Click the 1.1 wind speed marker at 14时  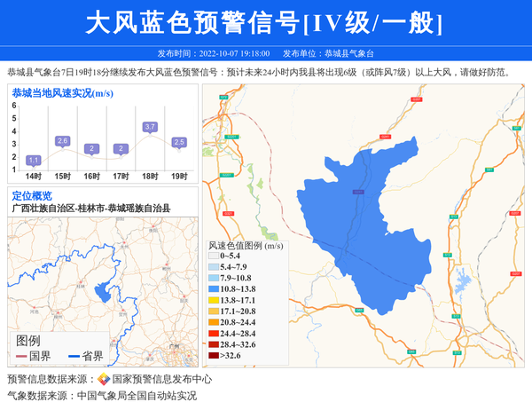click(x=34, y=160)
